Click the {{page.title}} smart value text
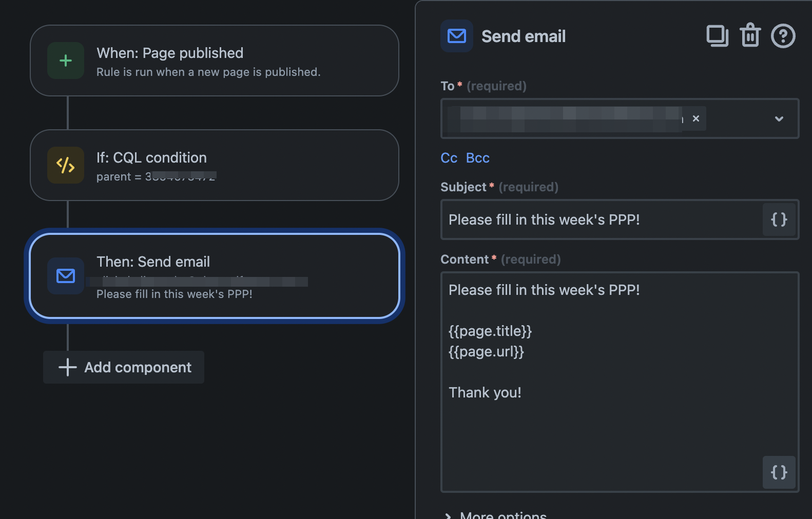The height and width of the screenshot is (519, 812). click(490, 331)
